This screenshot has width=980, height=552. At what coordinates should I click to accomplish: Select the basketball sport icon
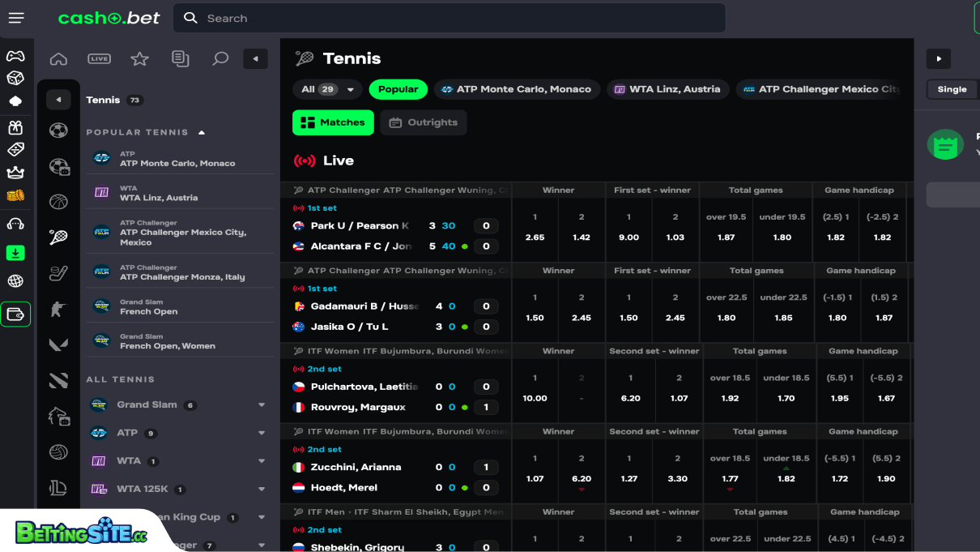coord(58,201)
